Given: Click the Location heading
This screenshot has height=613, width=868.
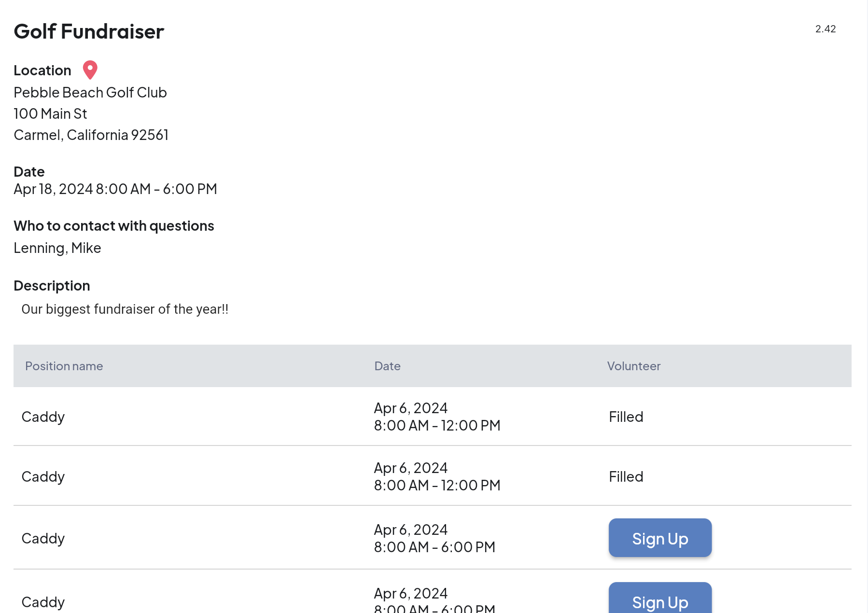Looking at the screenshot, I should (x=42, y=70).
